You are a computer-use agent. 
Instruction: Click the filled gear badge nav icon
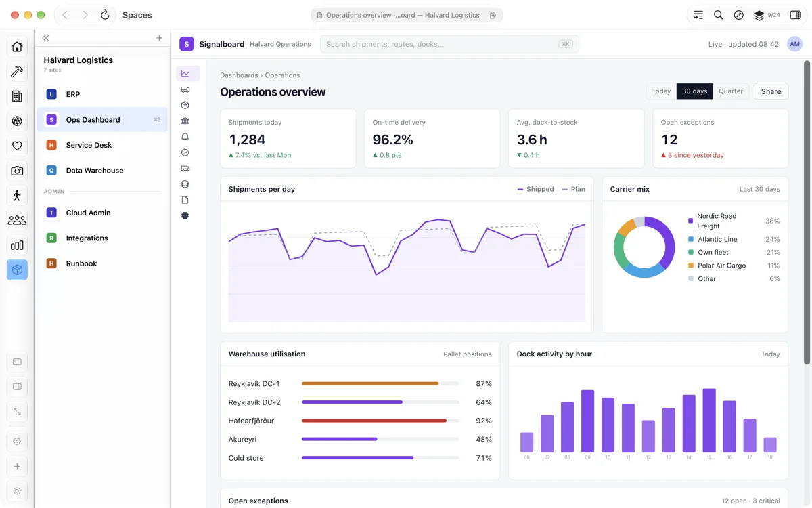click(x=185, y=215)
